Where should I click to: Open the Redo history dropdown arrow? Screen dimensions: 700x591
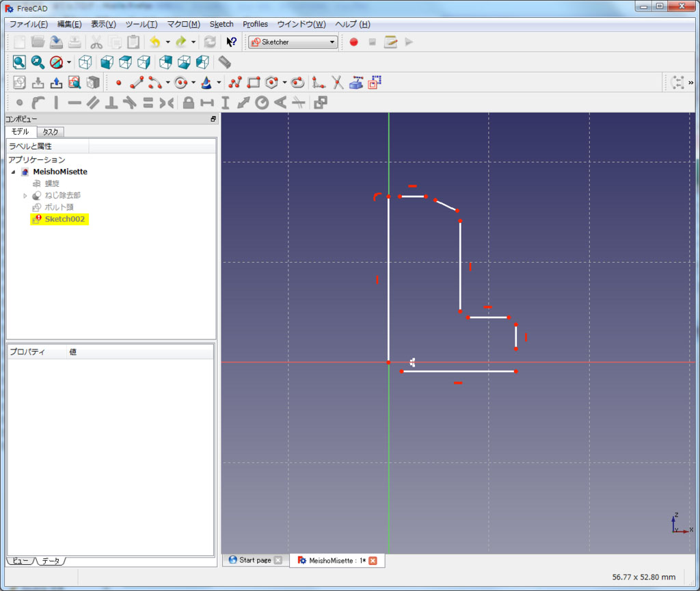click(193, 42)
